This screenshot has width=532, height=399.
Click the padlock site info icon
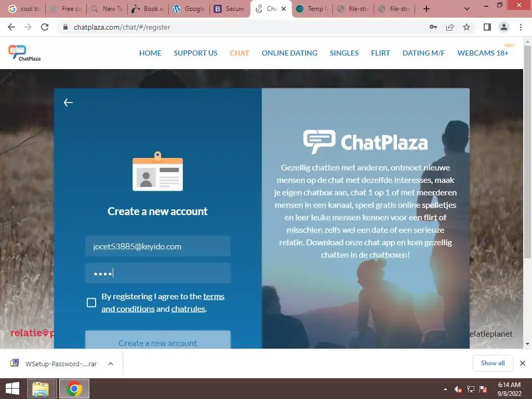point(65,27)
